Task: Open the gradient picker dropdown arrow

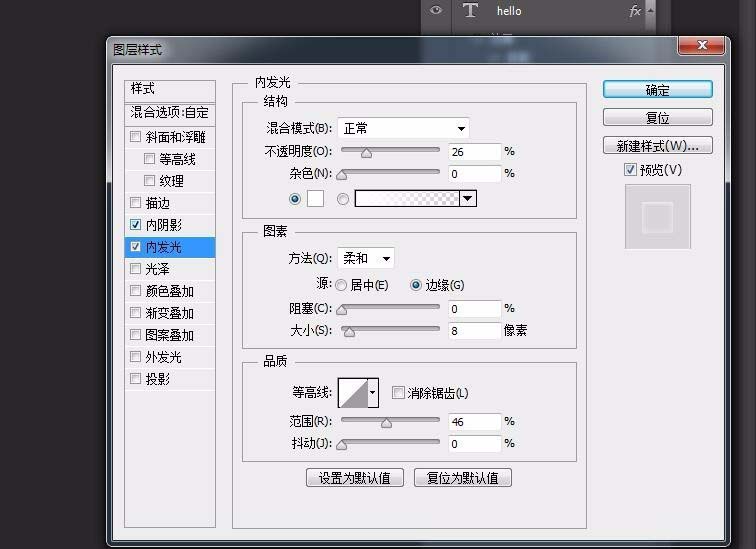Action: [x=468, y=199]
